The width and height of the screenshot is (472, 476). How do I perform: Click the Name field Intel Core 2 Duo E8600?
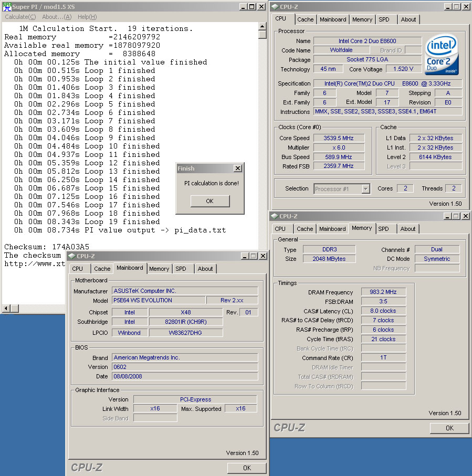tap(368, 41)
